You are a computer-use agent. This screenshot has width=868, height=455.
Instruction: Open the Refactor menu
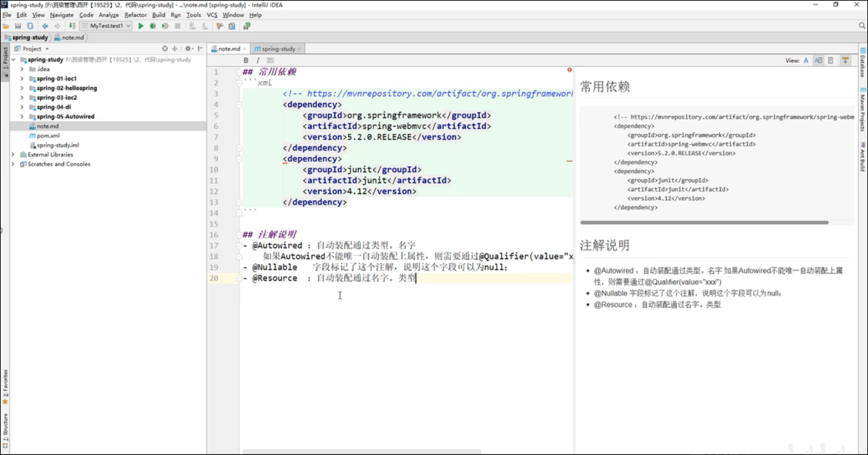click(x=135, y=15)
